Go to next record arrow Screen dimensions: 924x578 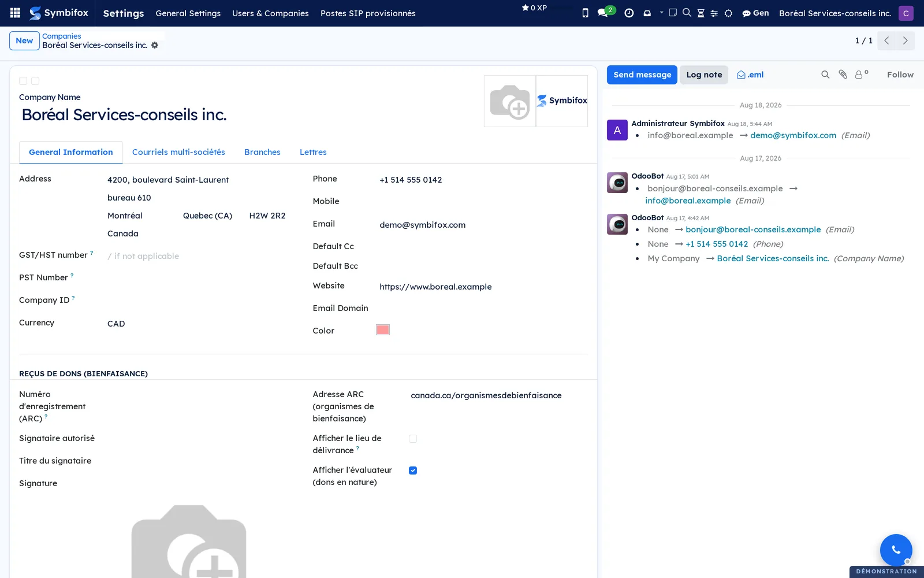905,40
